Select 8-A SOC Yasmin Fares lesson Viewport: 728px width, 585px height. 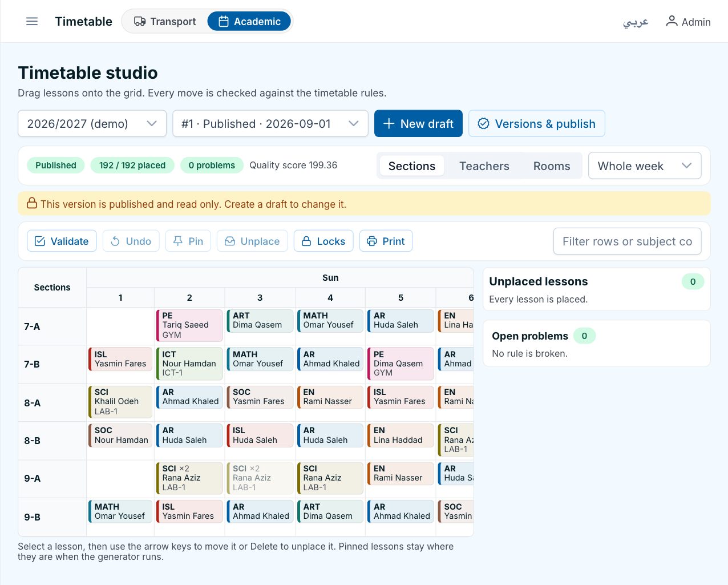click(x=260, y=397)
